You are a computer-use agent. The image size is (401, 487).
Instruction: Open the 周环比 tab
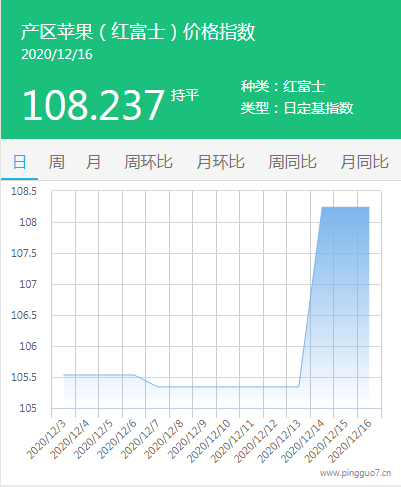click(148, 162)
